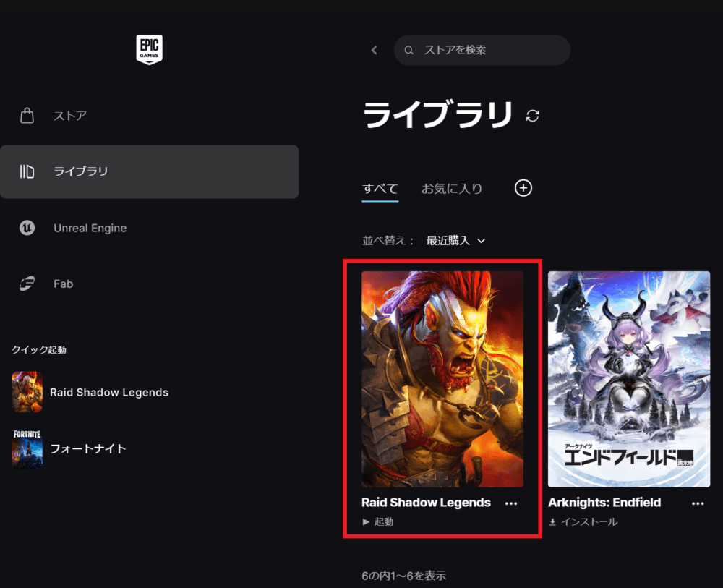Click the Unreal Engine logo icon

(27, 228)
